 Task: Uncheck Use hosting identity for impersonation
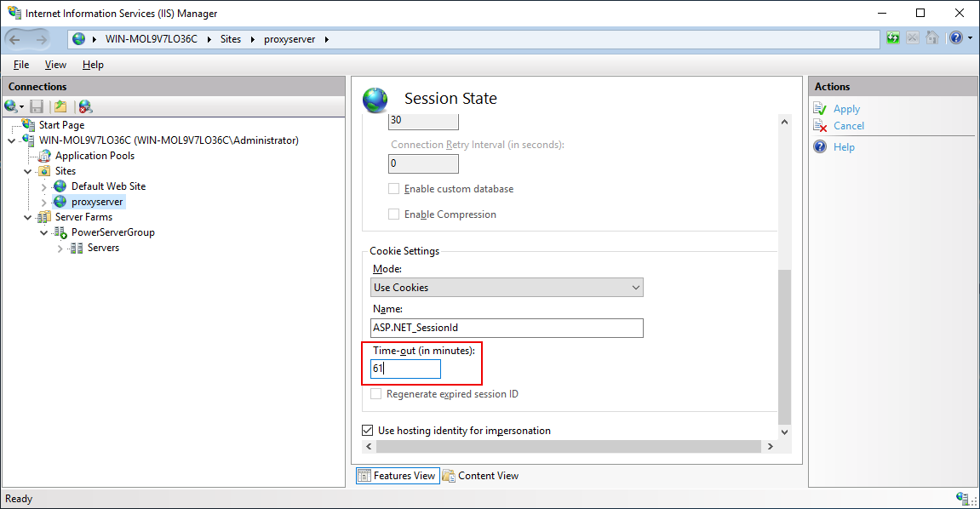pyautogui.click(x=368, y=431)
